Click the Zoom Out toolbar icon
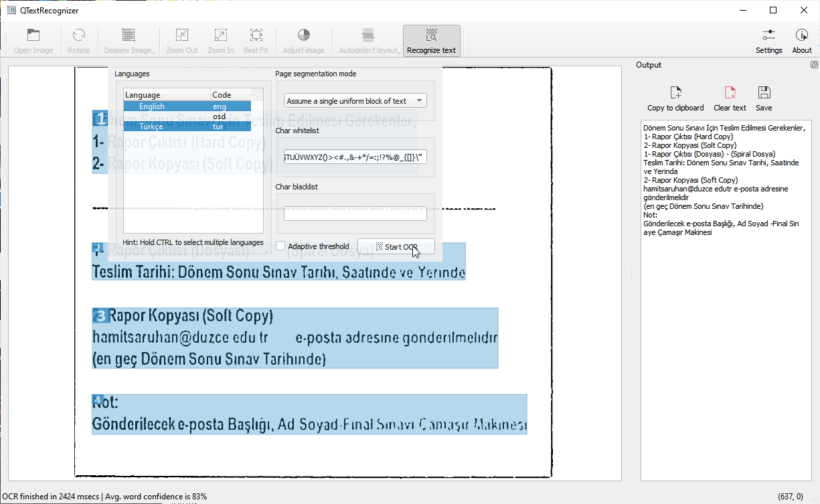 coord(182,35)
